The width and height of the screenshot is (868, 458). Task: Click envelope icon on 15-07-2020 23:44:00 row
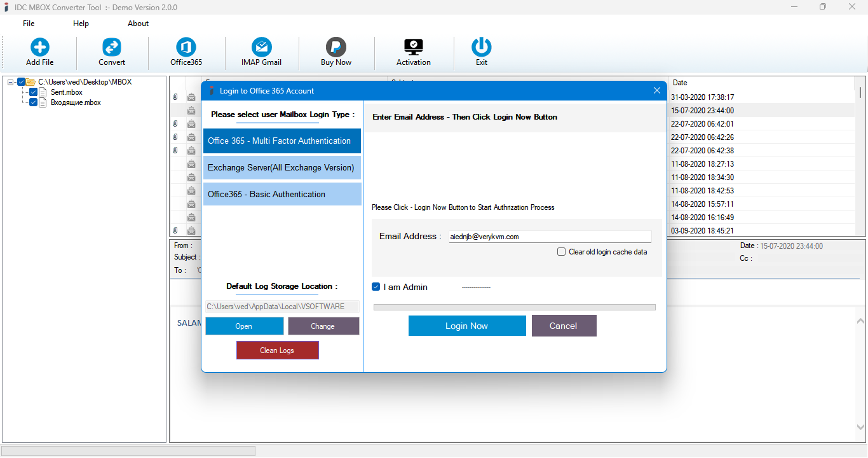191,111
